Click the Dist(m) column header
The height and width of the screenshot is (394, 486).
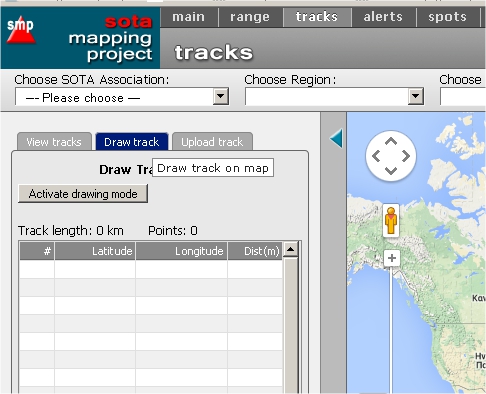[255, 251]
